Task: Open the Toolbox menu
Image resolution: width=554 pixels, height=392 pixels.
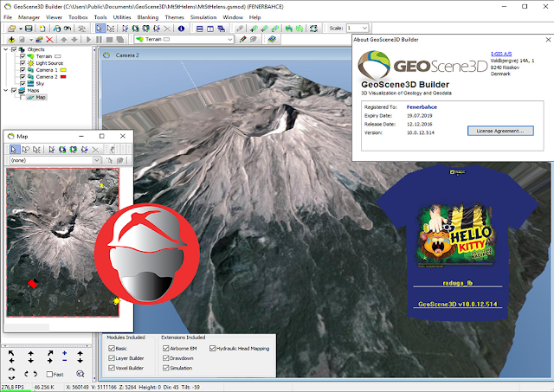Action: pyautogui.click(x=78, y=17)
